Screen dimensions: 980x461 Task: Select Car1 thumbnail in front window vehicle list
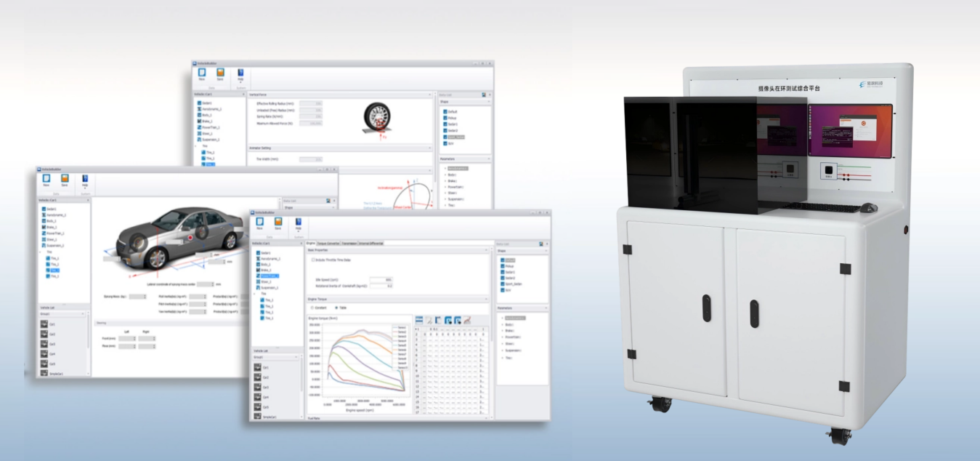point(258,368)
